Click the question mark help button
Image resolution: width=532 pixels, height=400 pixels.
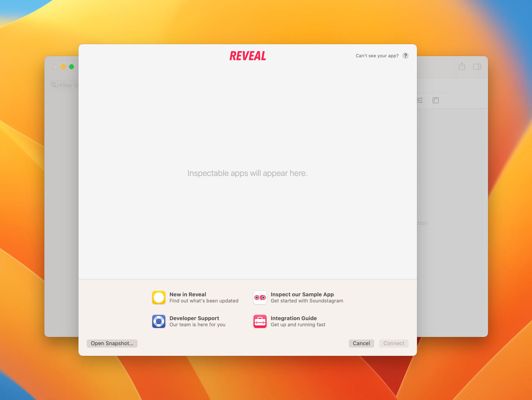[x=405, y=56]
